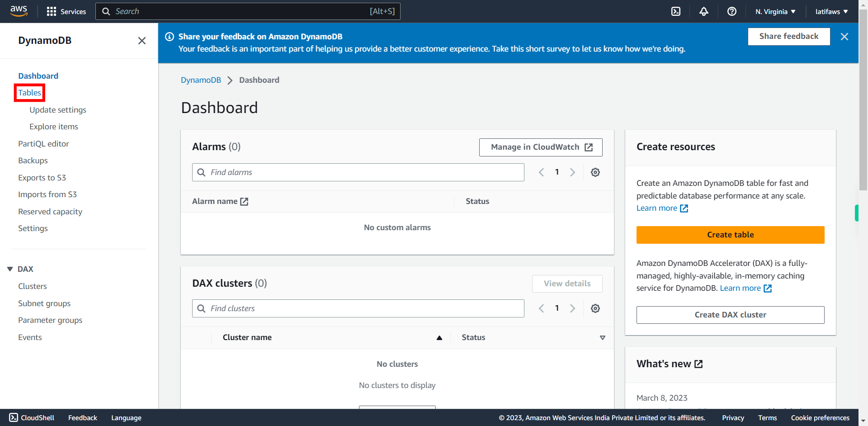
Task: Click the external link icon beside What's new
Action: point(698,364)
